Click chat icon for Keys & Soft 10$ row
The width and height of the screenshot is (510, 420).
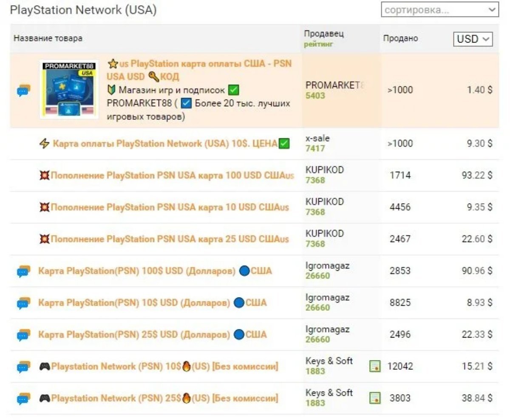click(x=23, y=366)
